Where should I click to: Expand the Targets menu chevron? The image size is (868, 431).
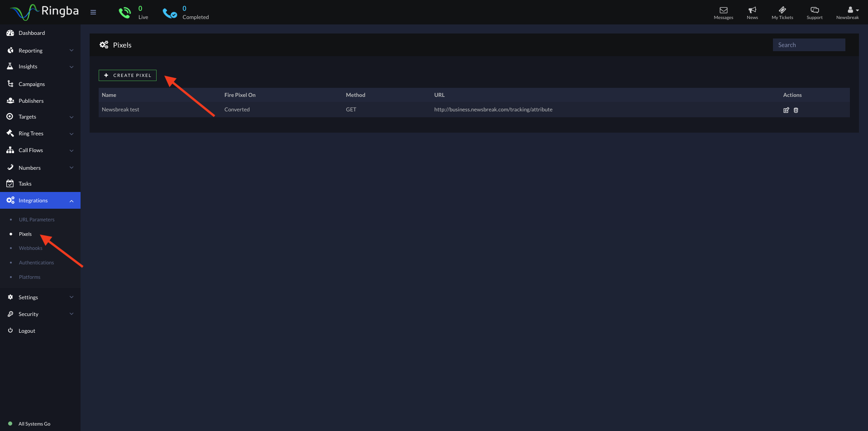(72, 117)
